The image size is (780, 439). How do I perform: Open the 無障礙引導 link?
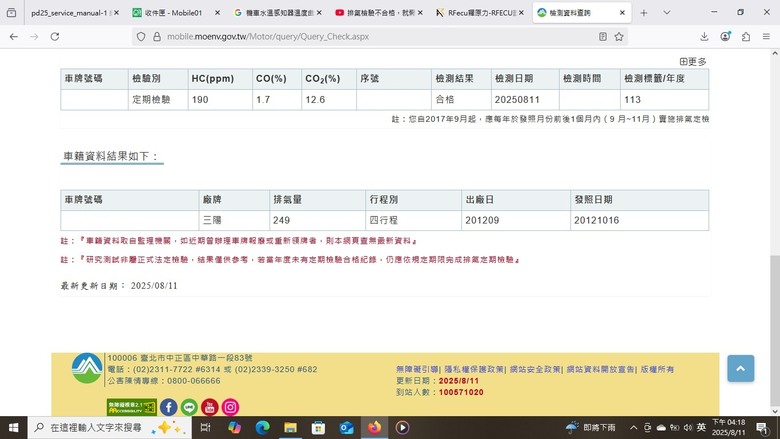(x=417, y=369)
